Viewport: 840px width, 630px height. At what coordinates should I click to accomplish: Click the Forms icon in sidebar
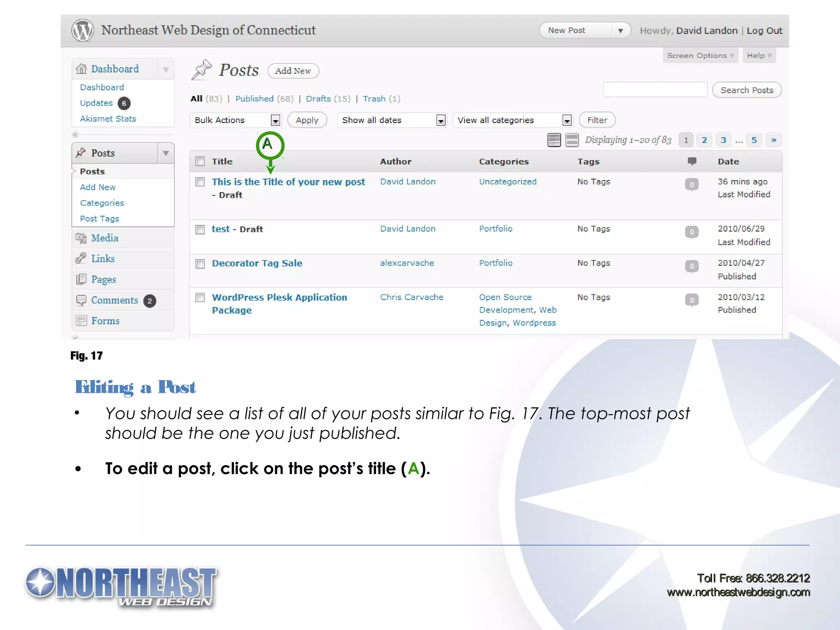(x=81, y=321)
